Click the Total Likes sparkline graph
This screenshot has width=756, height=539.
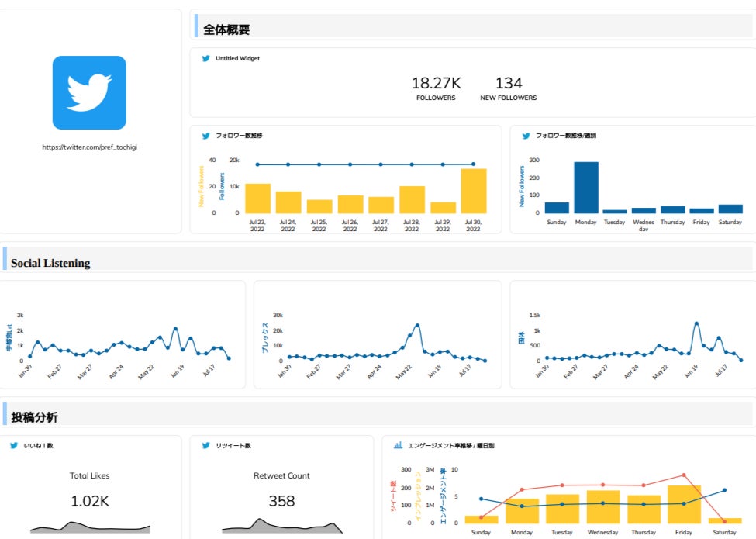pos(90,527)
